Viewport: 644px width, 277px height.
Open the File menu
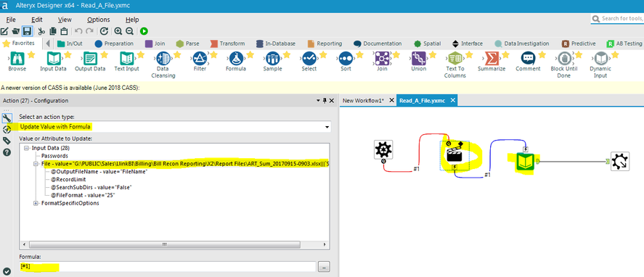pos(11,20)
